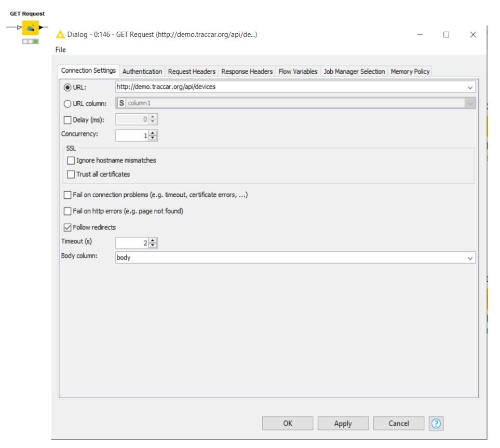This screenshot has width=500, height=448.
Task: Toggle Fail on http errors checkbox
Action: (67, 211)
